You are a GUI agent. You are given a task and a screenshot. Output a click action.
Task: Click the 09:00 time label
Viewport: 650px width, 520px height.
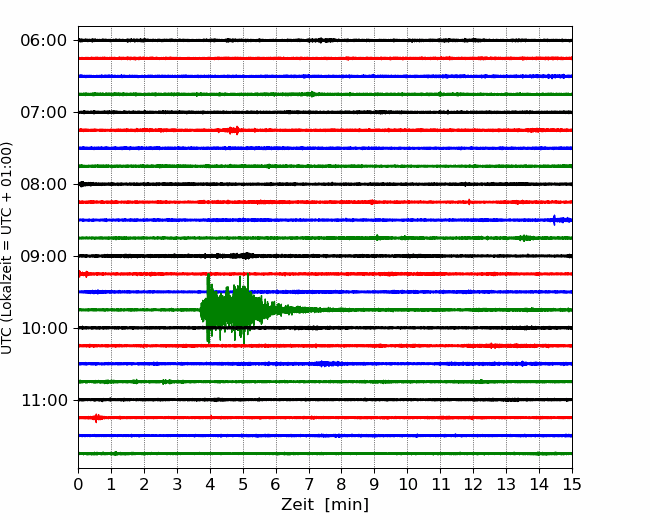point(44,256)
